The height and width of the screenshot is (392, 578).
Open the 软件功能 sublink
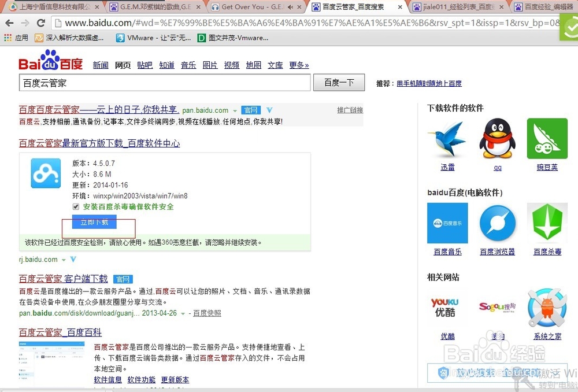[141, 379]
